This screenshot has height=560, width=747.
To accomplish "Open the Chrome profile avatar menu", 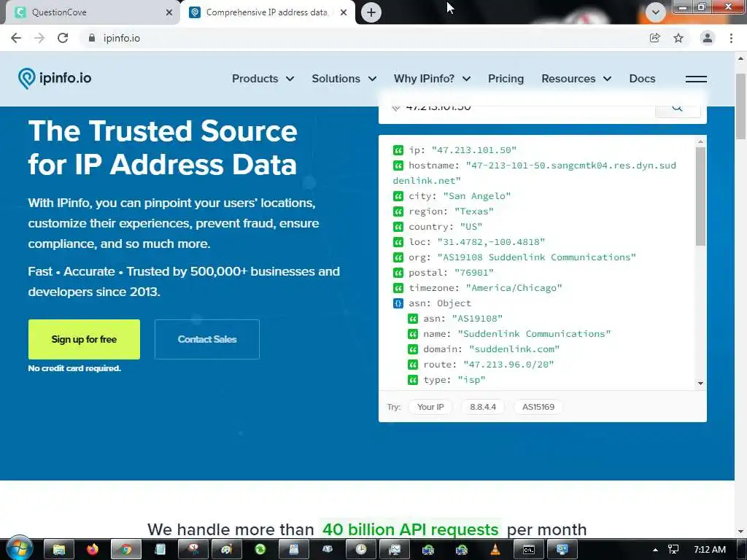I will tap(708, 38).
